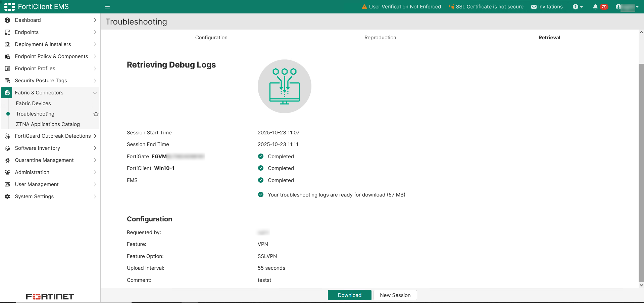Click the vertical scrollbar thumb
The width and height of the screenshot is (644, 303).
point(641,173)
